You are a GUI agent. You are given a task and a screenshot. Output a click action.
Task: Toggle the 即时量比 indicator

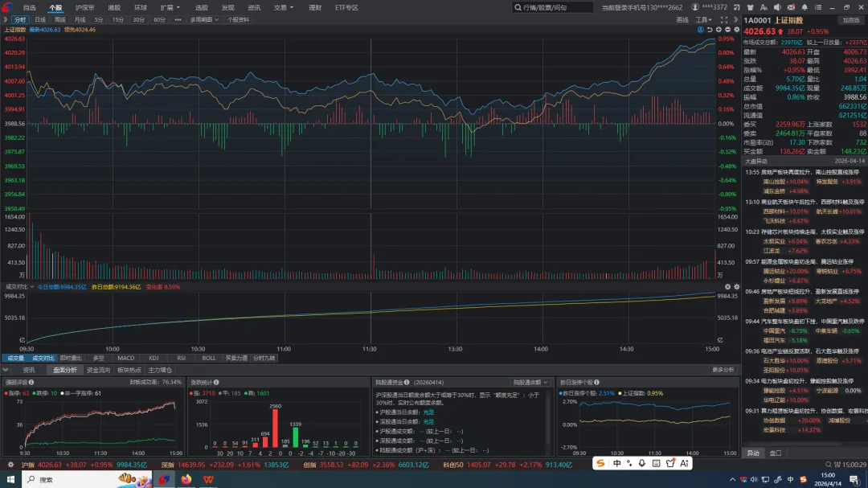pos(70,359)
